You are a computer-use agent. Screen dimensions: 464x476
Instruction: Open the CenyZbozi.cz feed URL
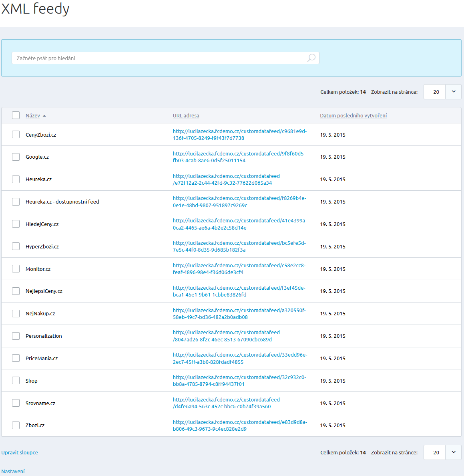pyautogui.click(x=239, y=135)
